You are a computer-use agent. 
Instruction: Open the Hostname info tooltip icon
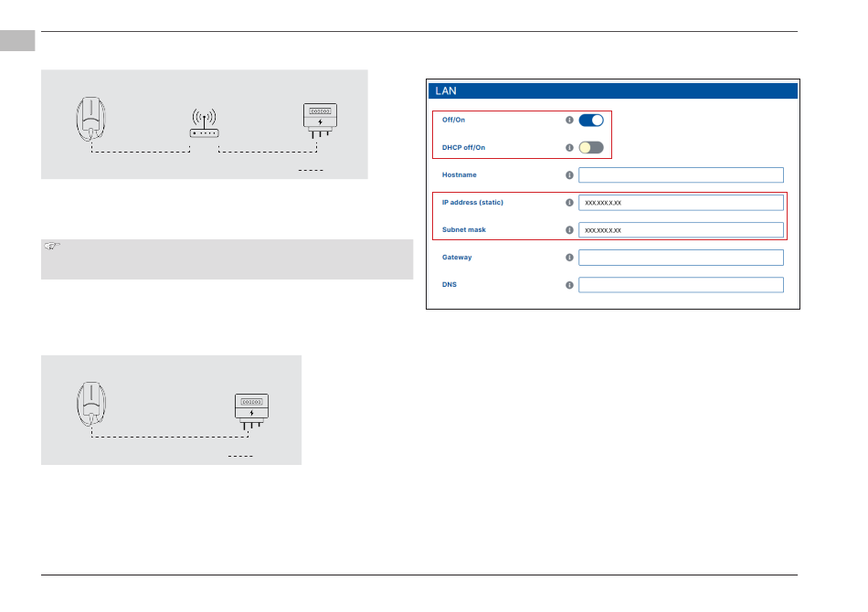coord(569,175)
